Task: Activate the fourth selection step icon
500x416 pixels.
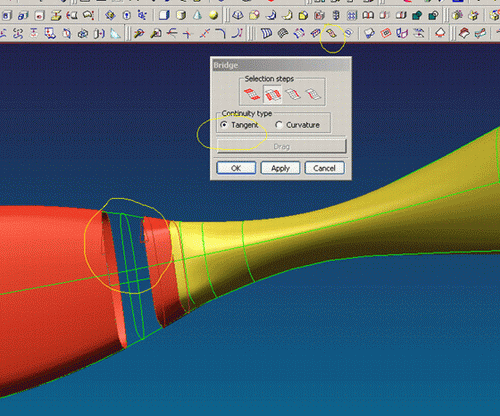Action: pos(313,94)
